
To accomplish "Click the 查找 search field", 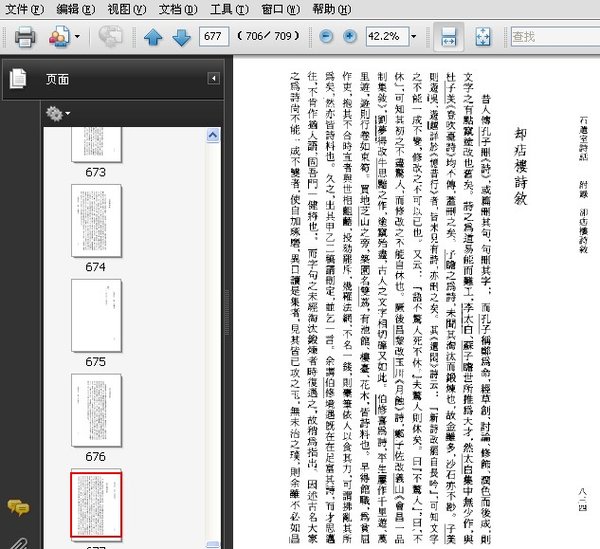I will click(x=555, y=37).
